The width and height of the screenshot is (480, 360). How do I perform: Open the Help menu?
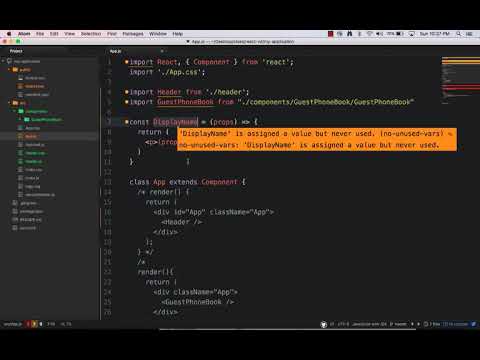[x=177, y=34]
